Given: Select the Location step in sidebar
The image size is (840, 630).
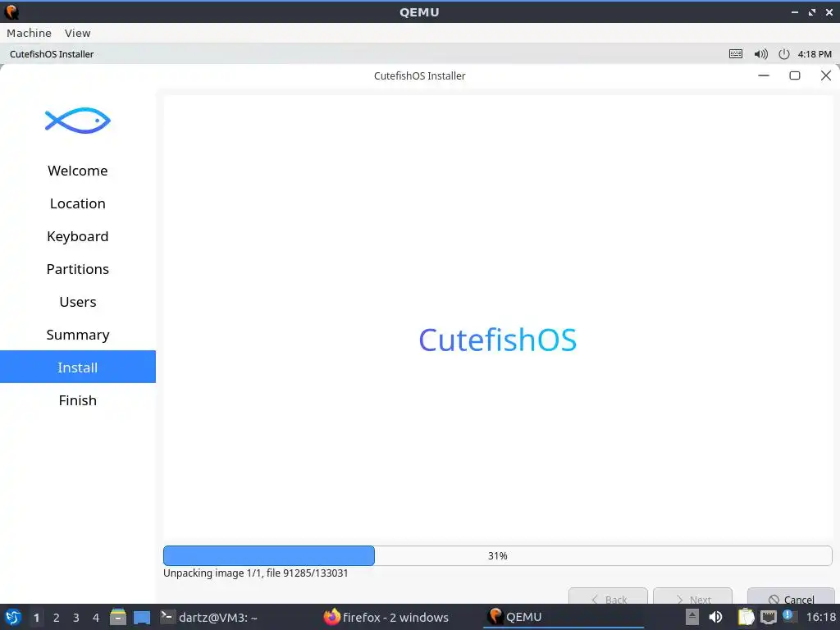Looking at the screenshot, I should click(78, 203).
